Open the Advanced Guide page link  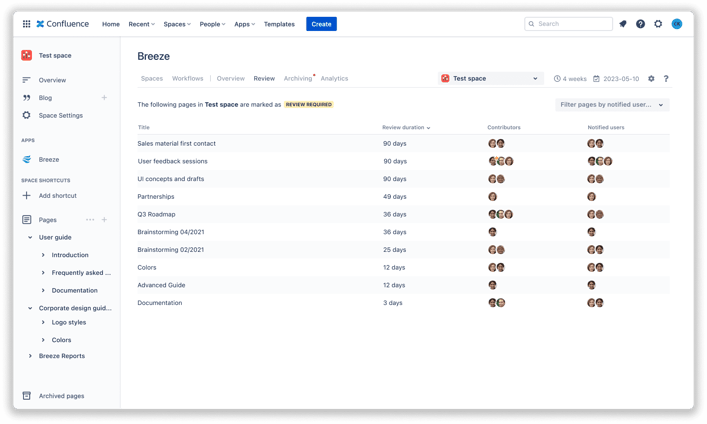pos(161,285)
